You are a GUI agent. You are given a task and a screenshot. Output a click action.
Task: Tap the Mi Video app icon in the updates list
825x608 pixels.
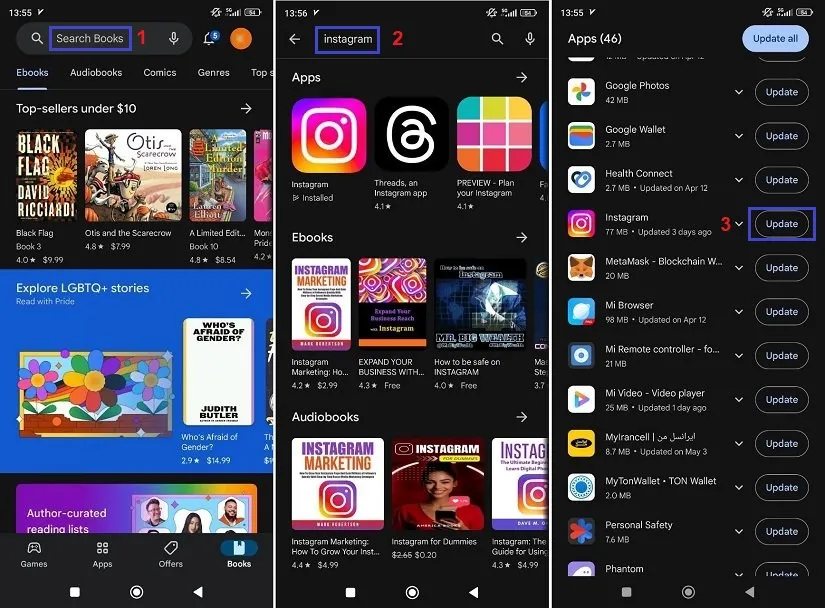(x=581, y=400)
